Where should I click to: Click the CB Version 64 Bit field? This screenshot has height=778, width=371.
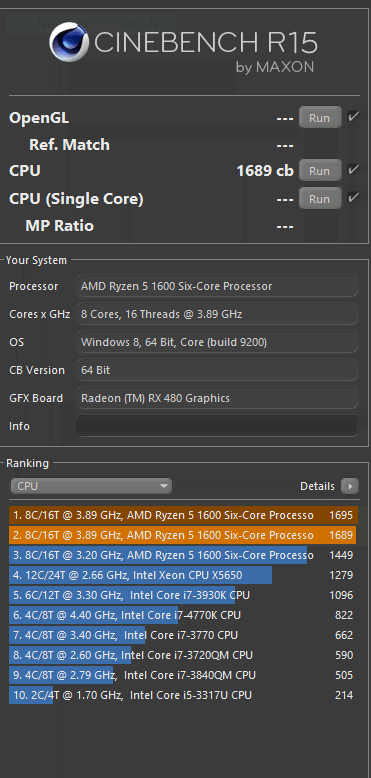tap(217, 370)
